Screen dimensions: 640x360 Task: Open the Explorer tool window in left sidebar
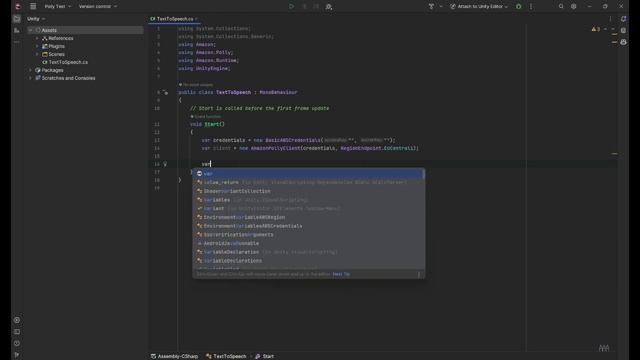pyautogui.click(x=17, y=19)
